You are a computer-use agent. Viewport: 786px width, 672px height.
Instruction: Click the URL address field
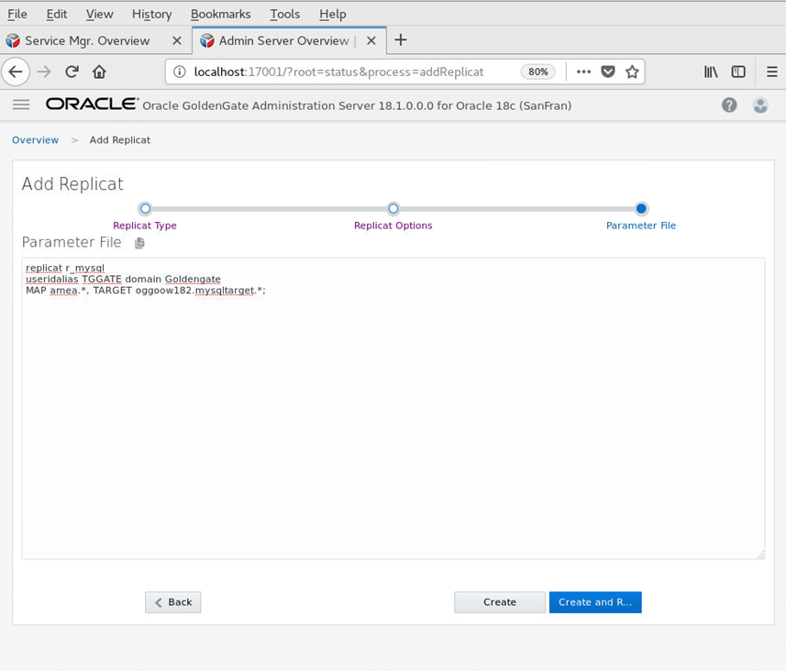[x=338, y=72]
